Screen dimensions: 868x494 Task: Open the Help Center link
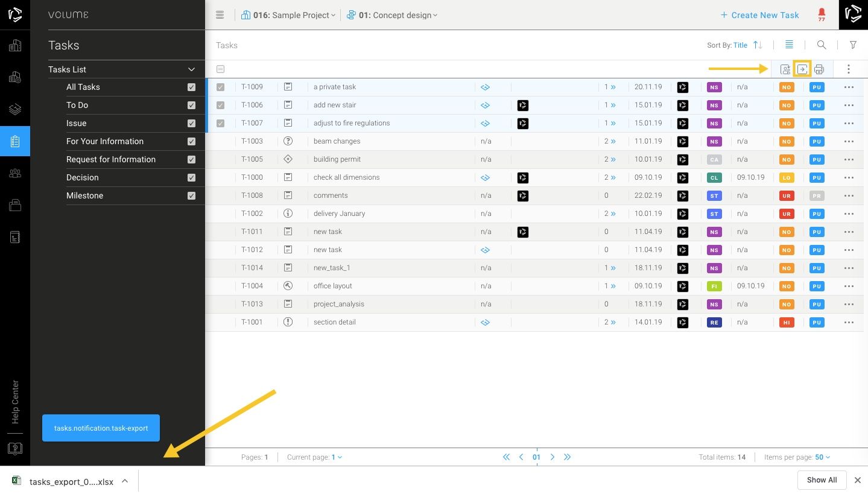[15, 402]
